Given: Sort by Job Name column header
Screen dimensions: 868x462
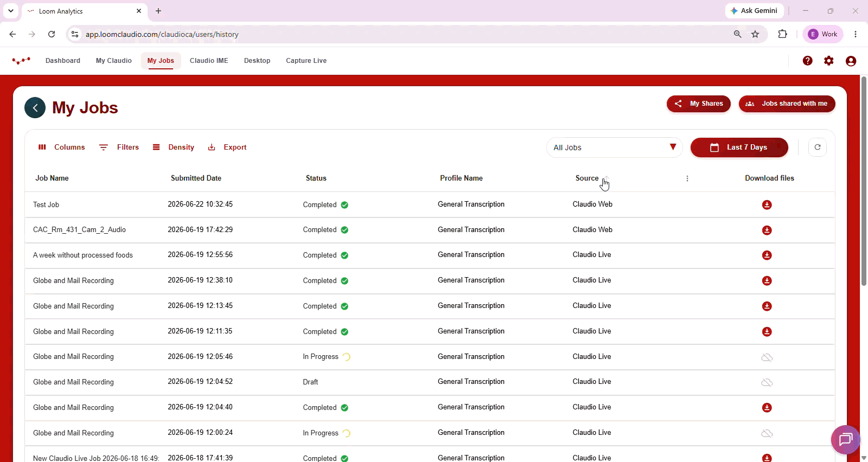Looking at the screenshot, I should (52, 178).
